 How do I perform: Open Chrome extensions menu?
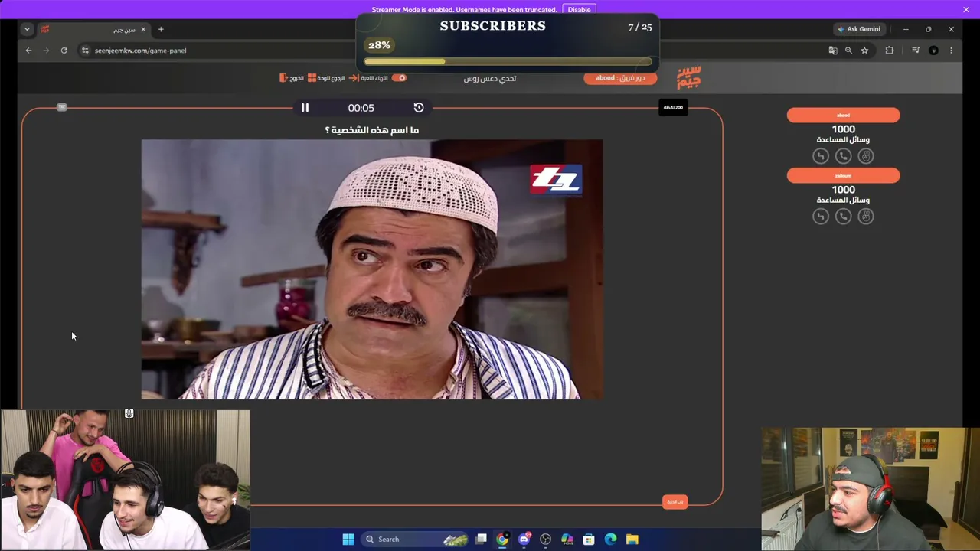tap(890, 51)
